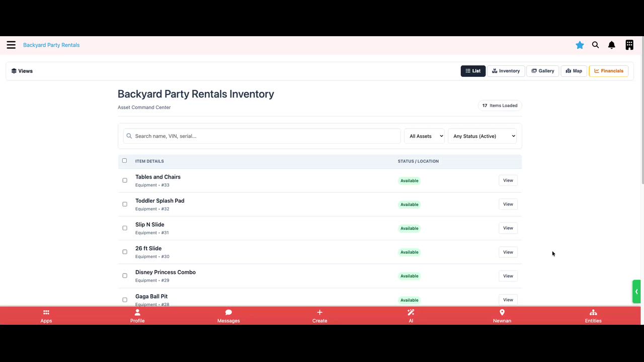644x362 pixels.
Task: Open Apps from bottom bar
Action: tap(46, 316)
